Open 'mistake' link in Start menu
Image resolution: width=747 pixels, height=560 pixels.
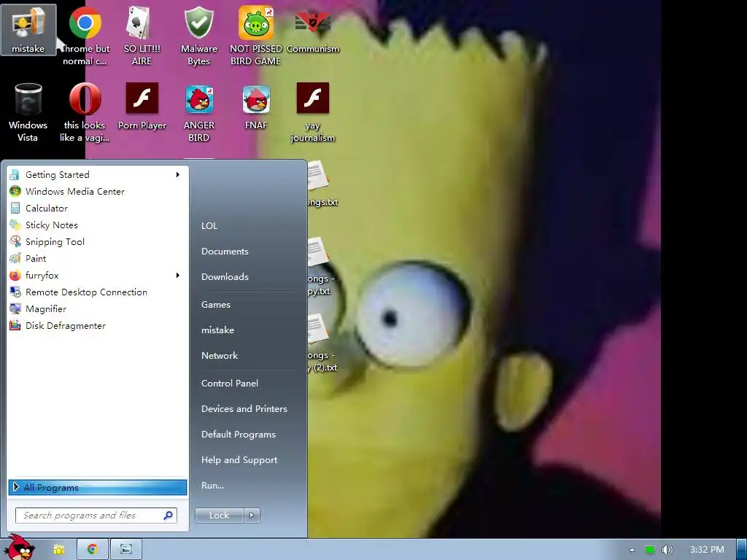click(x=217, y=330)
